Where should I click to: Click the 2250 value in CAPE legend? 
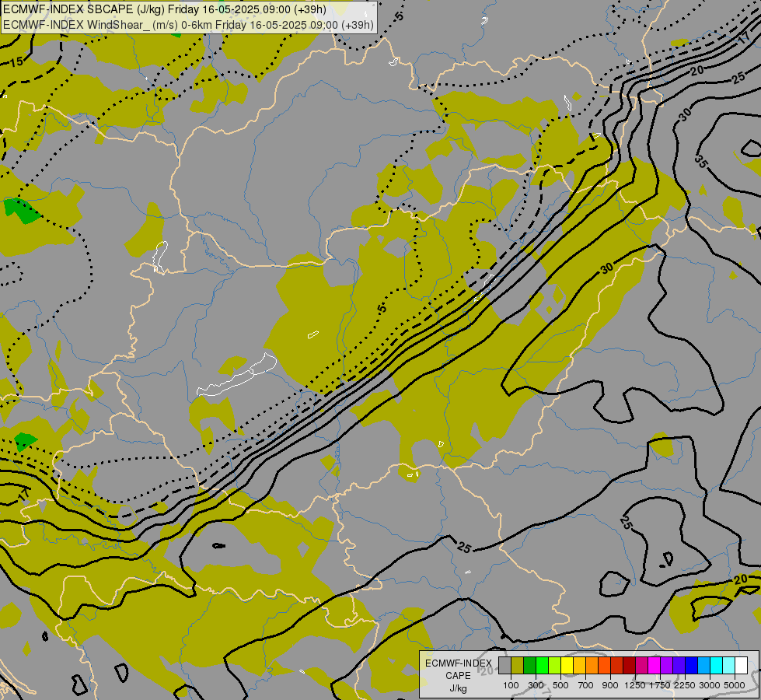coord(685,685)
